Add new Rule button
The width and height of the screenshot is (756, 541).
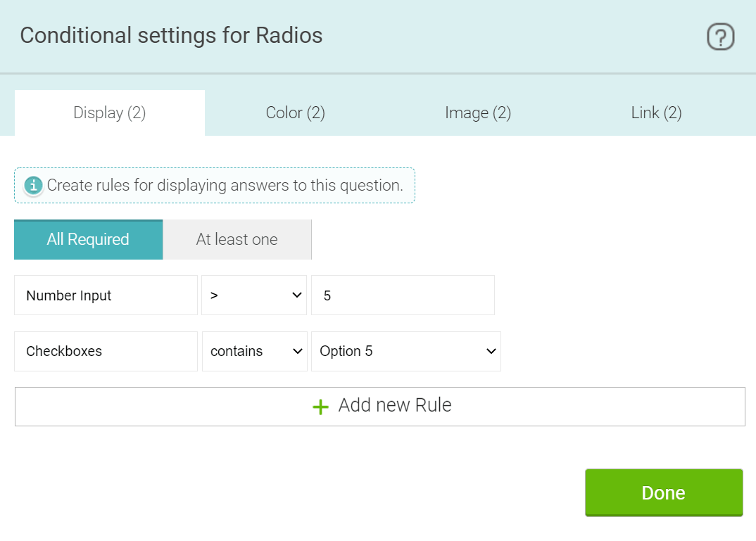(380, 407)
